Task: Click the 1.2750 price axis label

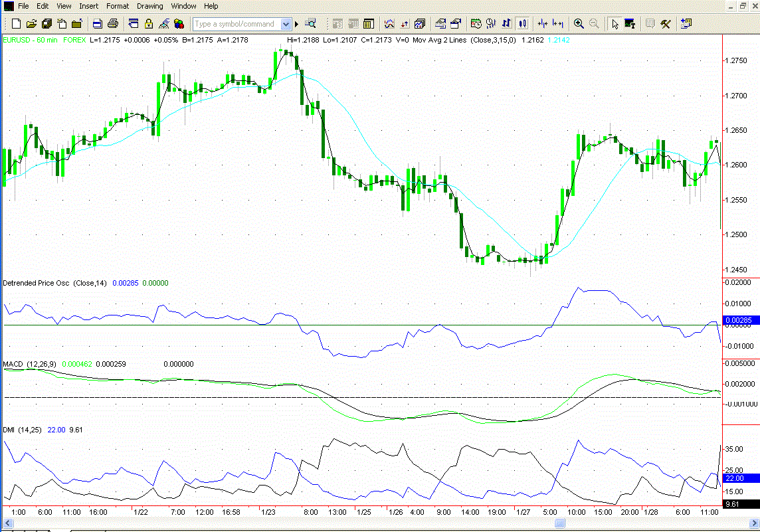Action: pyautogui.click(x=736, y=60)
